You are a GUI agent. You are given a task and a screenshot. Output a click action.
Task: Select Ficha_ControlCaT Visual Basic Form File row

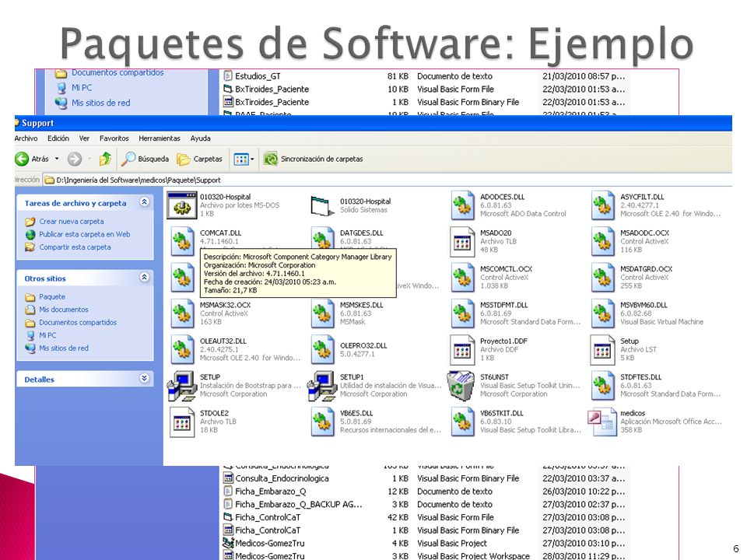tap(424, 517)
